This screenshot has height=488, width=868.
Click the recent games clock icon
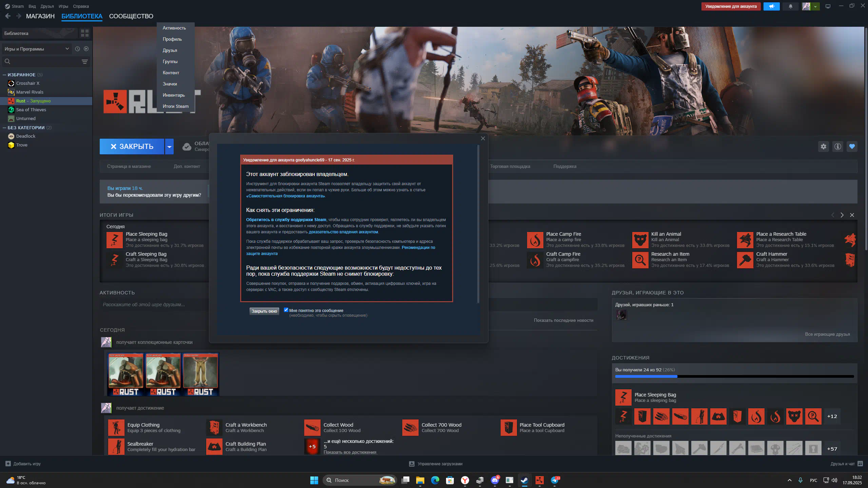point(77,49)
